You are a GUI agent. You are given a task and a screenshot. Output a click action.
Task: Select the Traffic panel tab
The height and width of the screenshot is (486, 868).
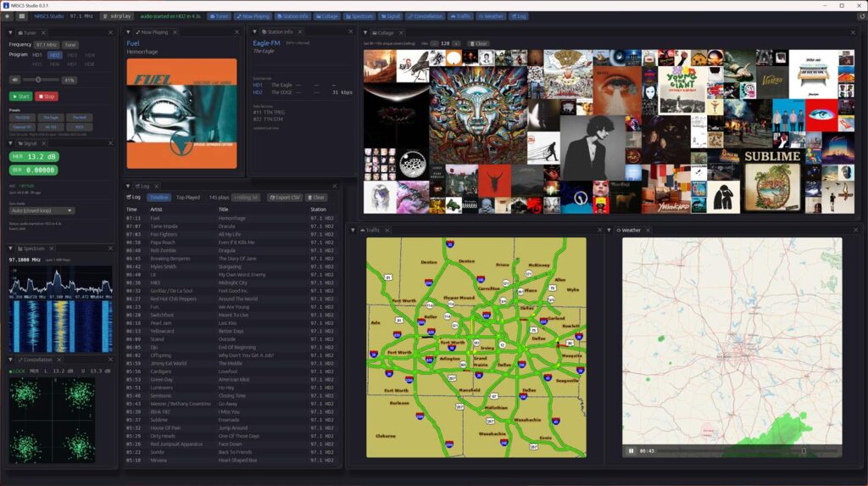[x=371, y=230]
